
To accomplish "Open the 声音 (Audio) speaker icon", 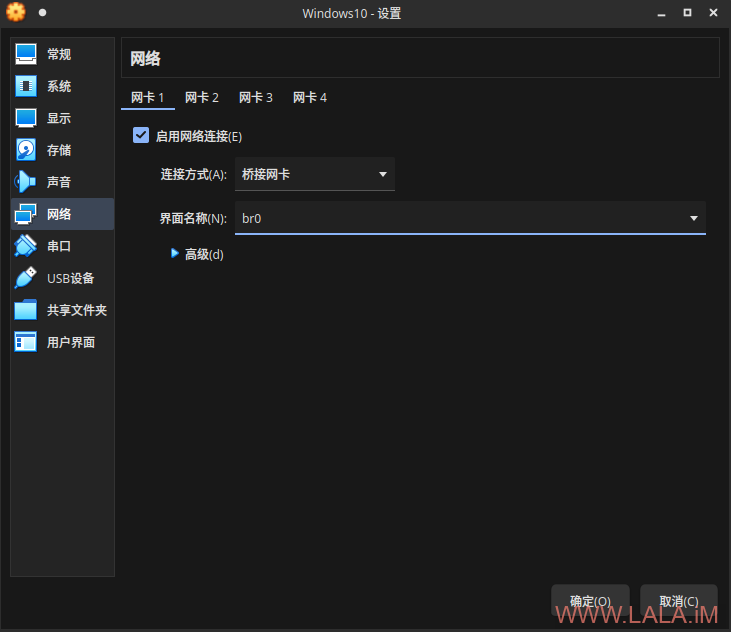I will point(26,182).
